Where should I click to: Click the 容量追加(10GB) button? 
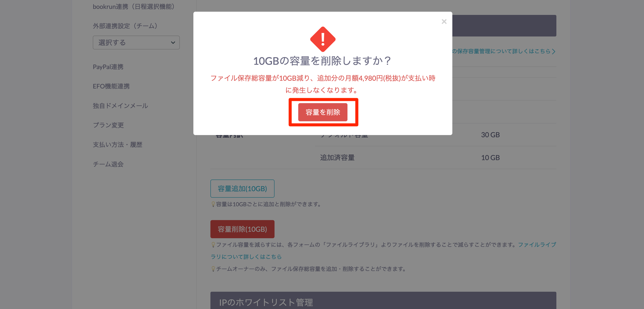[x=242, y=189]
